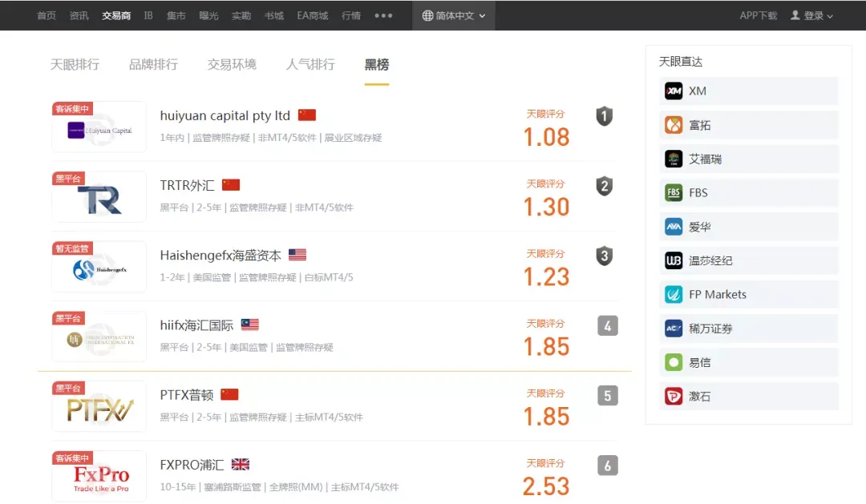
Task: Click the rank 4 square badge
Action: tap(608, 325)
